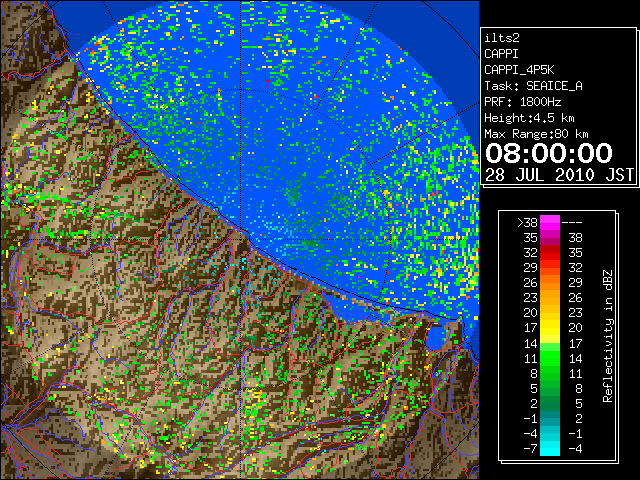Click the 08:00:00 timestamp

click(x=549, y=153)
